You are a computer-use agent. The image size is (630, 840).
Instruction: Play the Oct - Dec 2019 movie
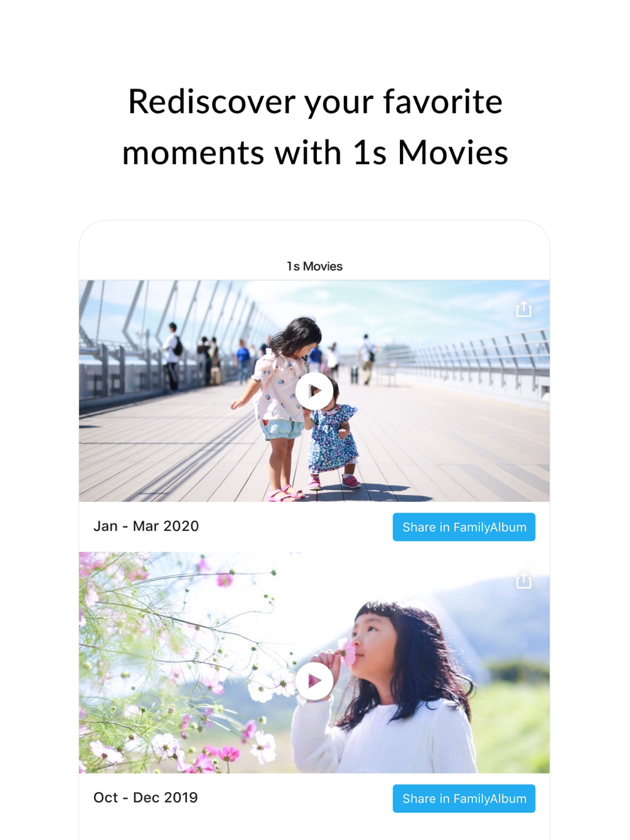pyautogui.click(x=314, y=681)
